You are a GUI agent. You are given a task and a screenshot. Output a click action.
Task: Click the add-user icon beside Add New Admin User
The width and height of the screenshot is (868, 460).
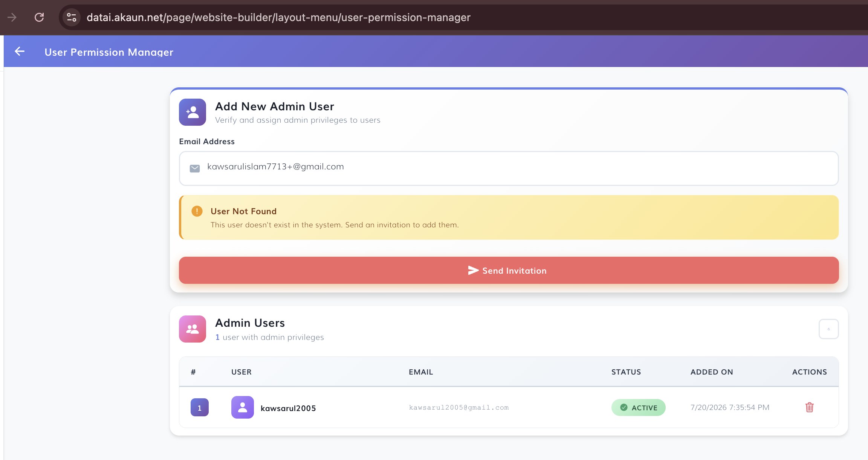[x=193, y=112]
